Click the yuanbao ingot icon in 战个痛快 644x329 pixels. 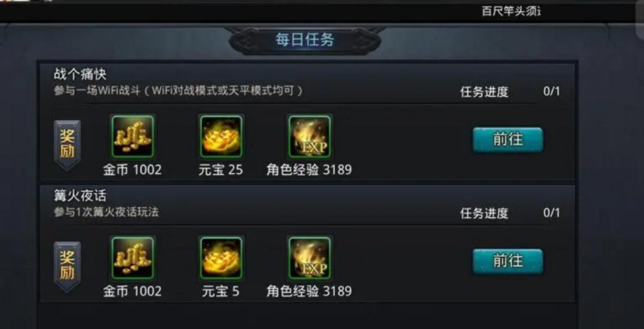pyautogui.click(x=221, y=137)
